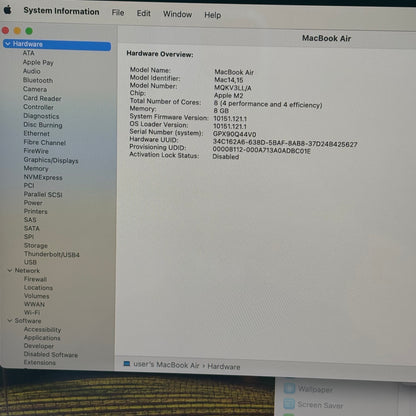Click "user's MacBook Air" in path bar
This screenshot has width=416, height=416.
[166, 365]
